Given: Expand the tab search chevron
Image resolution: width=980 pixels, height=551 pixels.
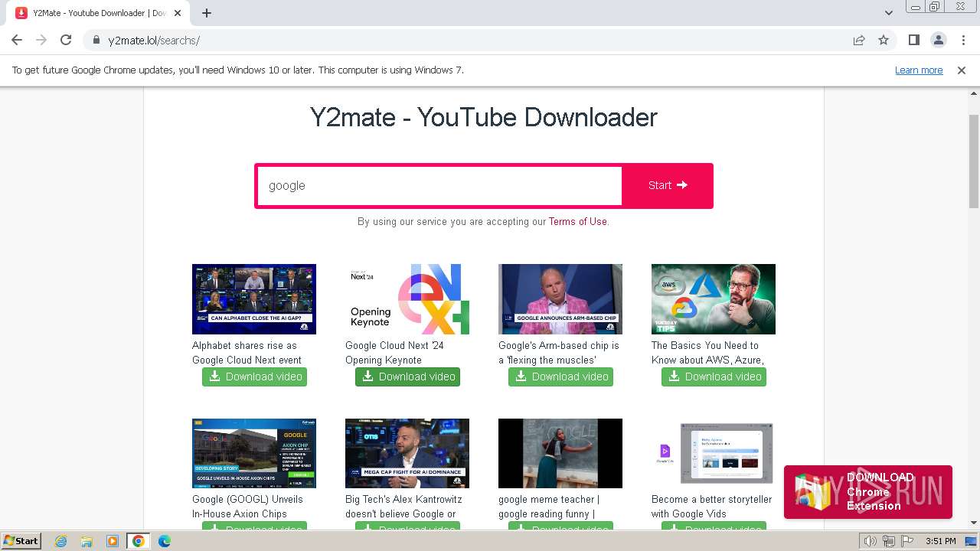Looking at the screenshot, I should 888,13.
